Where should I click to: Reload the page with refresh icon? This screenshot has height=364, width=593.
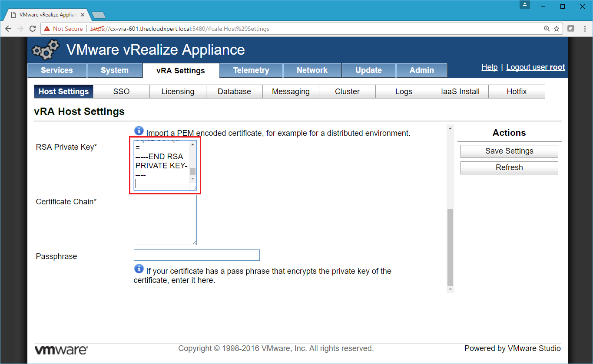coord(33,29)
